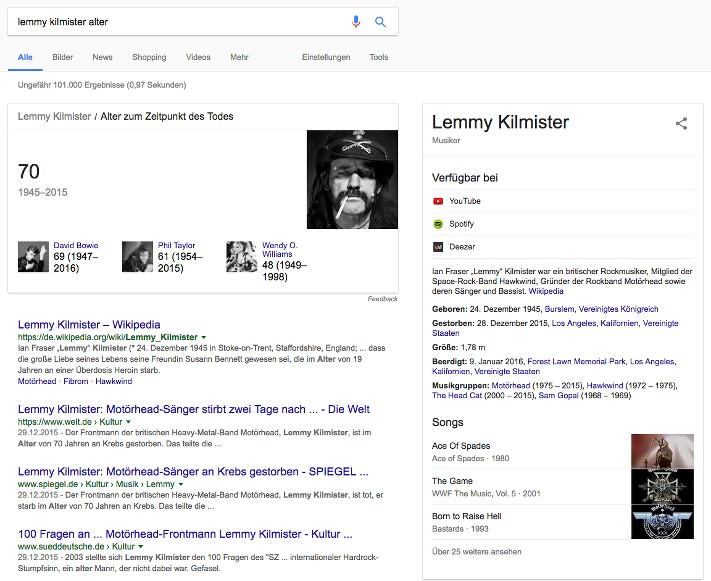Click the Deezer logo icon
This screenshot has width=711, height=581.
[x=438, y=247]
